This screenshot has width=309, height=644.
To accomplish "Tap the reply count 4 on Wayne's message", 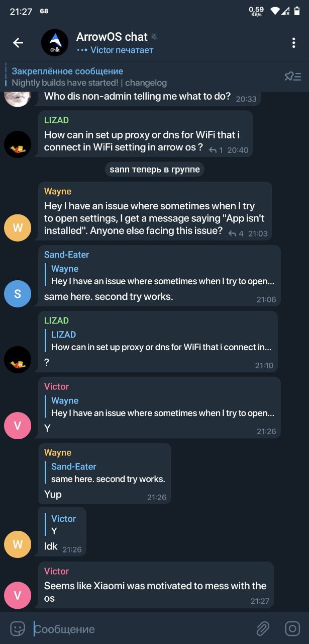I will coord(236,233).
